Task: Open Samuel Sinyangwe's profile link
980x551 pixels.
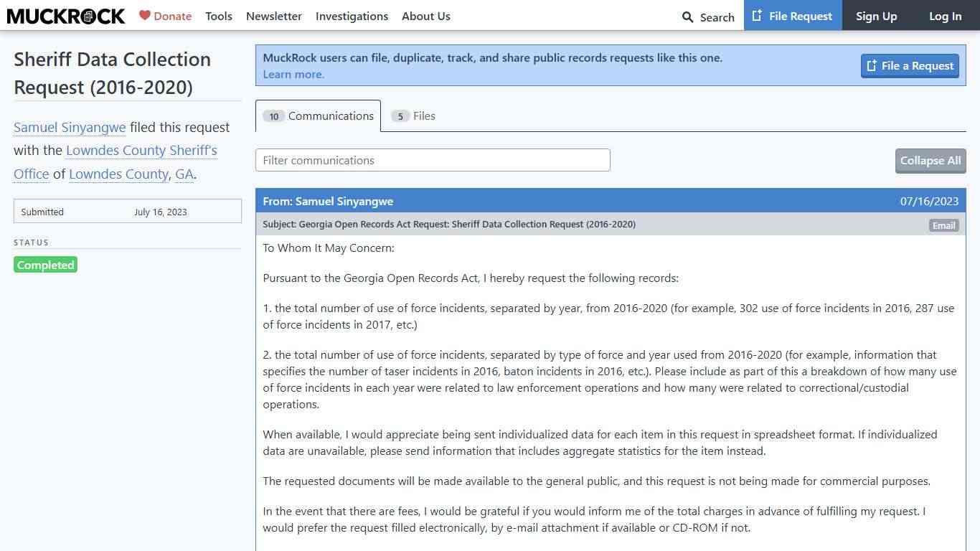Action: pyautogui.click(x=70, y=128)
